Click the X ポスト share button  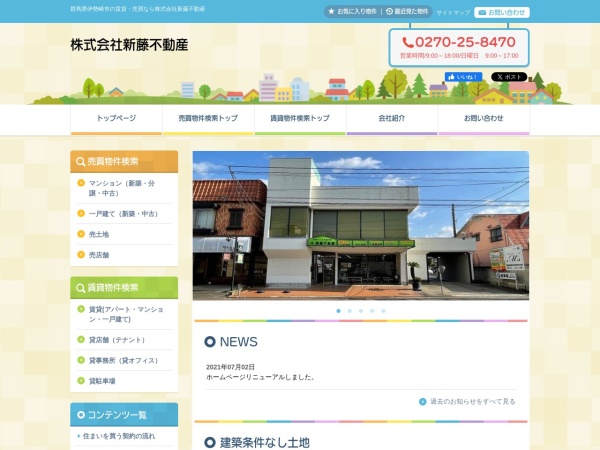pos(509,77)
